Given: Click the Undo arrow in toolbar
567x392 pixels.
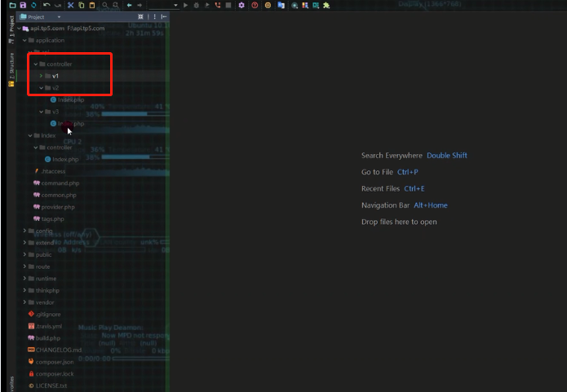Looking at the screenshot, I should click(x=47, y=5).
